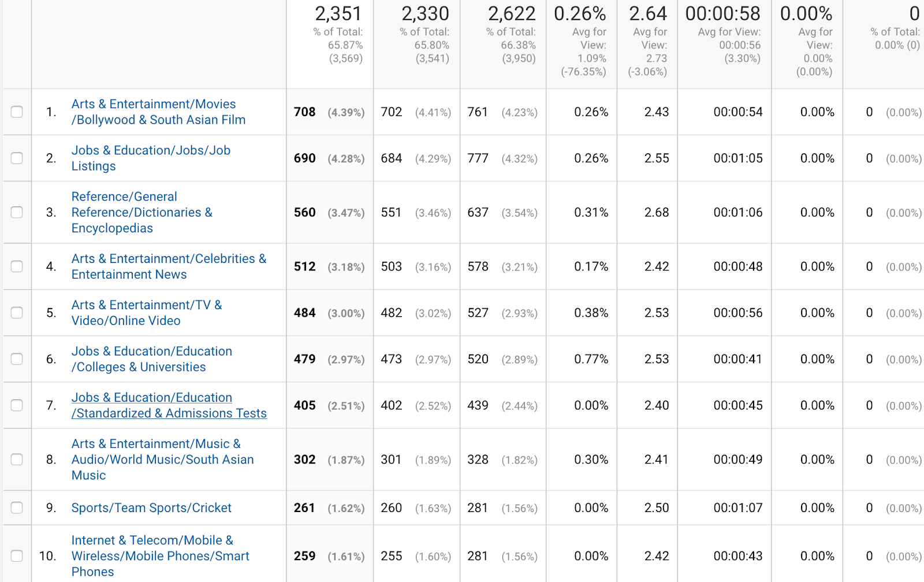
Task: Open World Music/South Asian Music category link
Action: point(163,459)
